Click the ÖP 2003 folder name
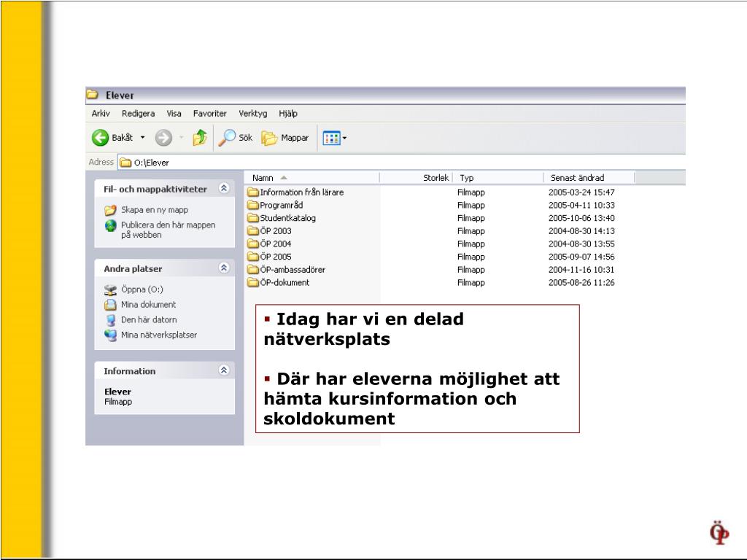Image resolution: width=747 pixels, height=560 pixels. [x=275, y=231]
